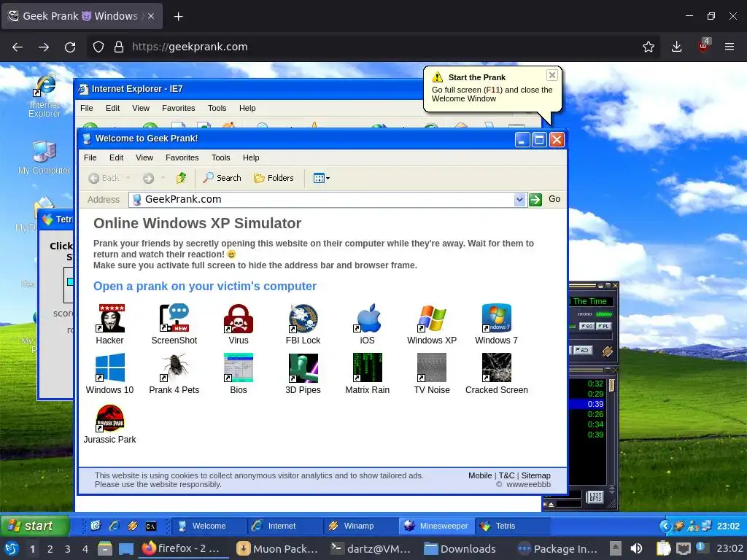Launch command prompt quick launch icon
747x560 pixels.
click(x=150, y=526)
